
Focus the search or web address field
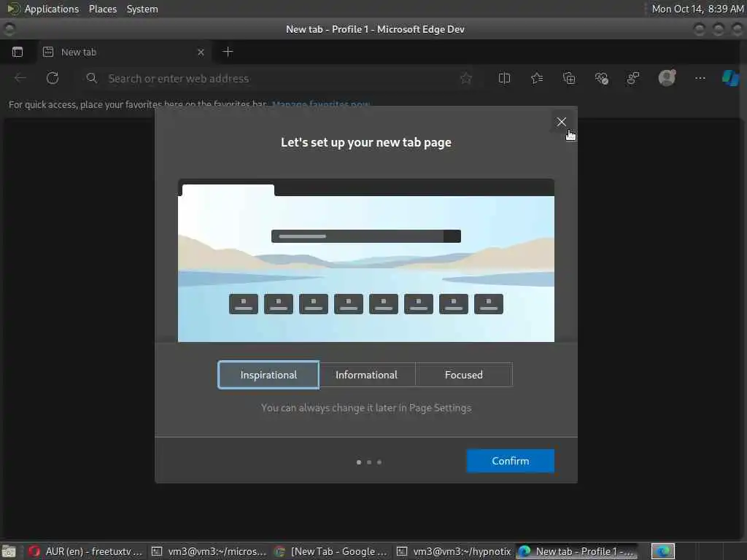pyautogui.click(x=279, y=79)
